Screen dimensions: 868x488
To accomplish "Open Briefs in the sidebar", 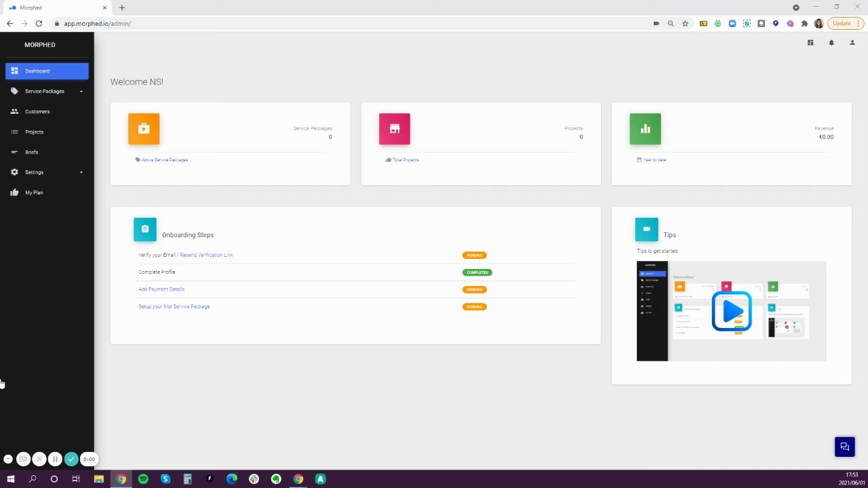I will tap(47, 152).
